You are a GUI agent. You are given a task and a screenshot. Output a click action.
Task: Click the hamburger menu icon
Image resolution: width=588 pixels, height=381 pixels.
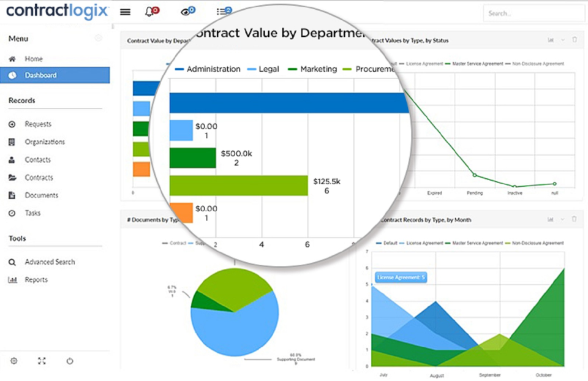click(x=124, y=11)
